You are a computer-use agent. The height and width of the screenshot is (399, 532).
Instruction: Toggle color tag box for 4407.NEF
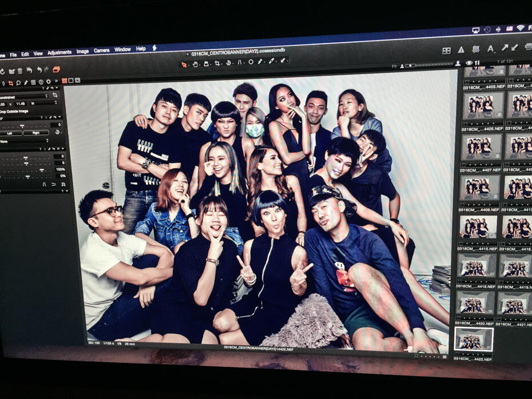click(x=464, y=165)
